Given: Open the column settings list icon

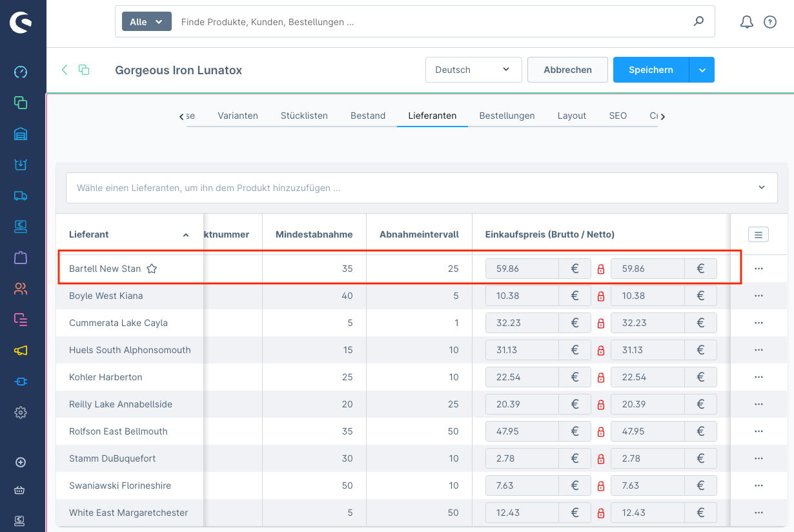Looking at the screenshot, I should tap(758, 235).
